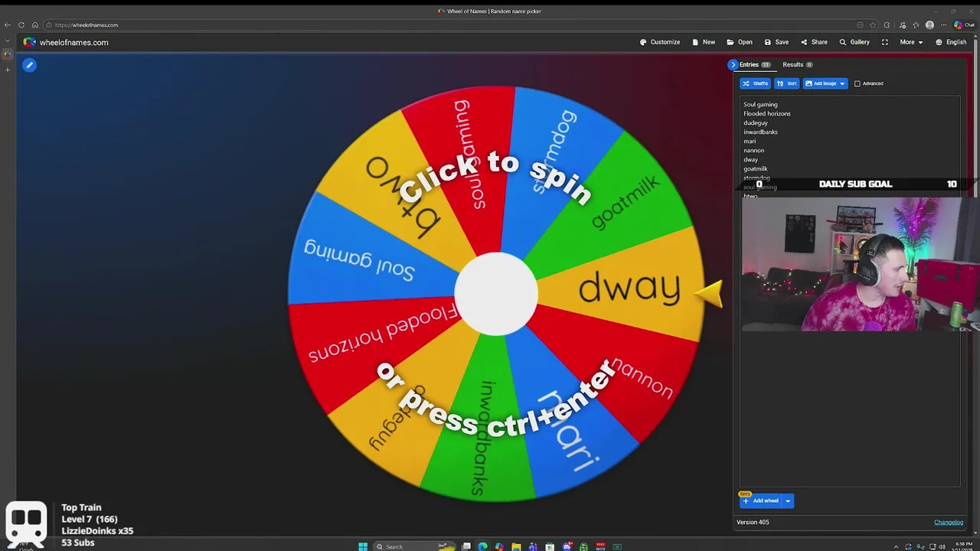980x551 pixels.
Task: Expand the More dropdown menu
Action: pyautogui.click(x=911, y=42)
